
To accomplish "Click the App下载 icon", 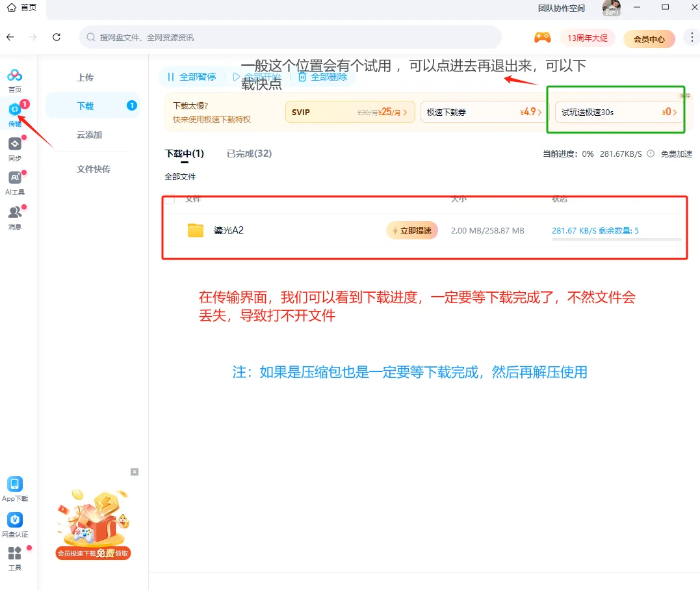I will [x=14, y=487].
